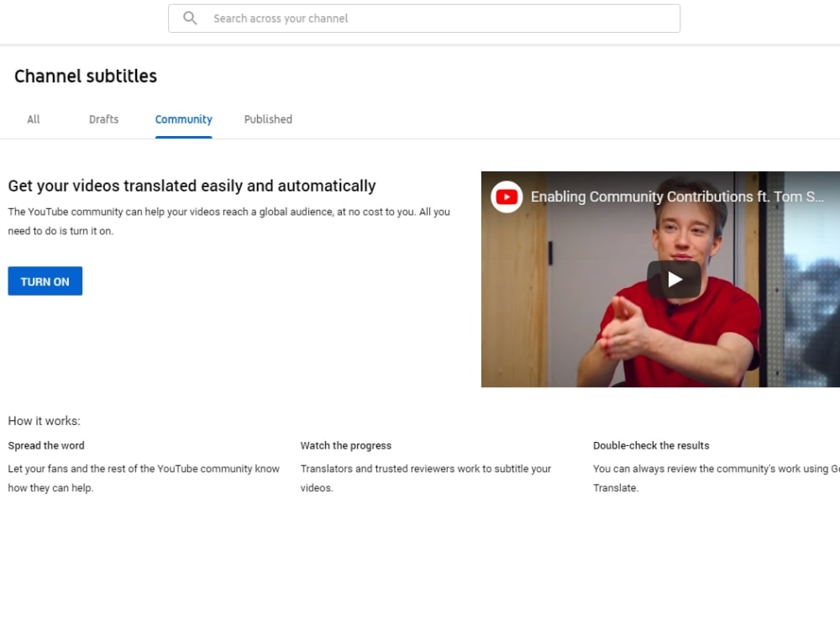
Task: Click the Watch the progress heading
Action: [345, 446]
